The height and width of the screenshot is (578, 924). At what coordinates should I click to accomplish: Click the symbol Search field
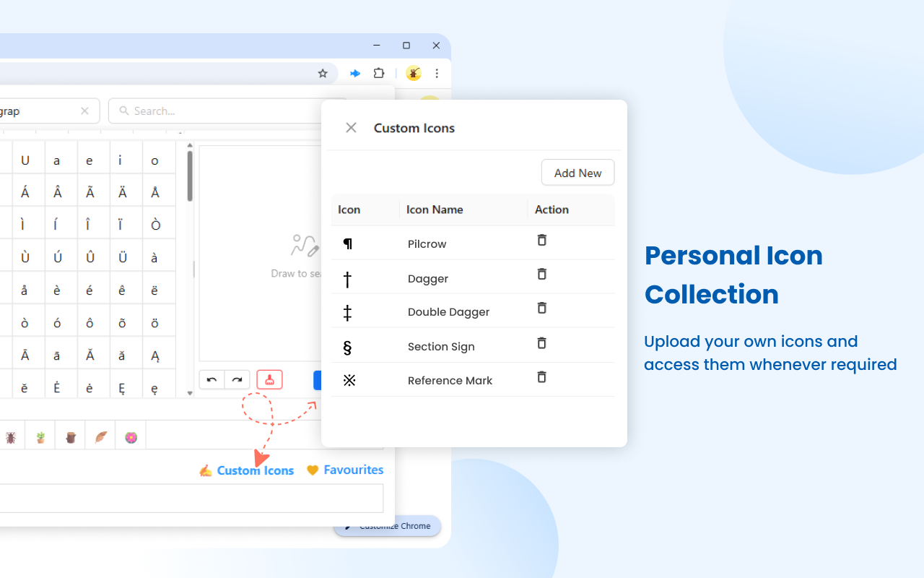tap(228, 111)
